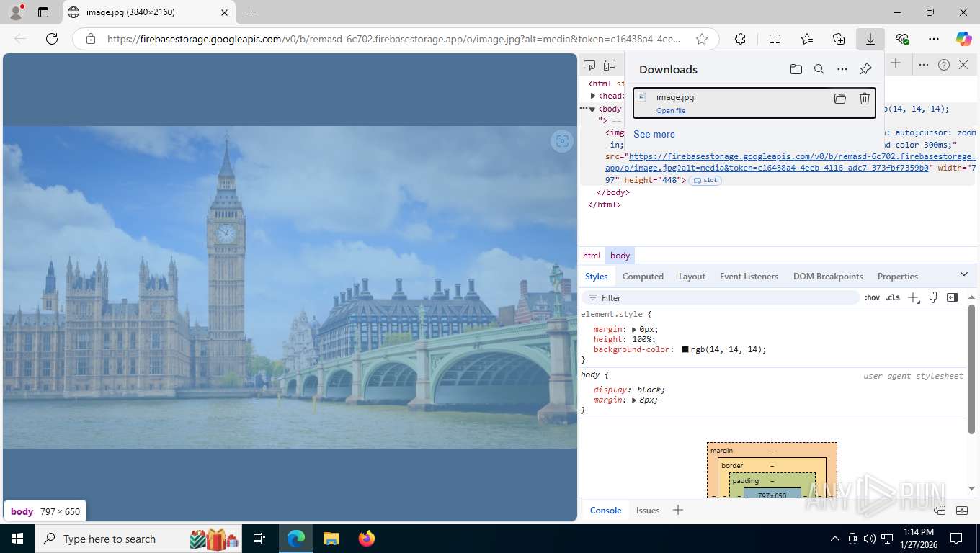Open Firefox from taskbar

point(367,539)
